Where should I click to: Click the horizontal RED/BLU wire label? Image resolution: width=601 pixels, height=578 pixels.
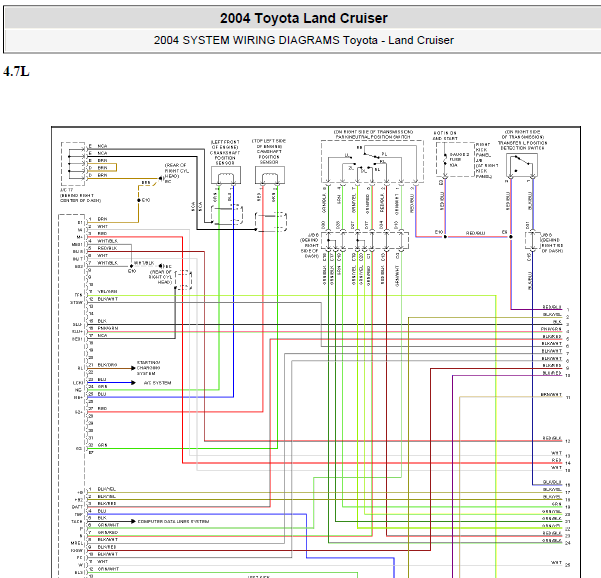click(x=475, y=233)
